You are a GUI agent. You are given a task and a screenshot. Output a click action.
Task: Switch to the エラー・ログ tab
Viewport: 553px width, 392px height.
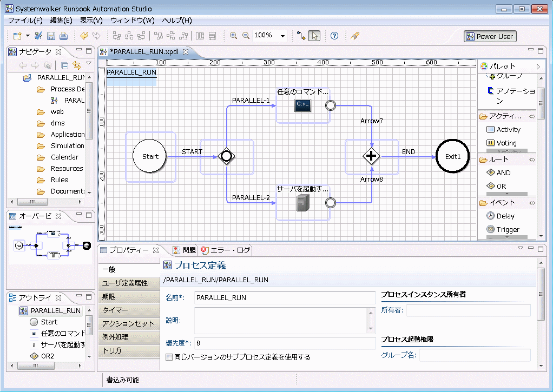click(225, 250)
